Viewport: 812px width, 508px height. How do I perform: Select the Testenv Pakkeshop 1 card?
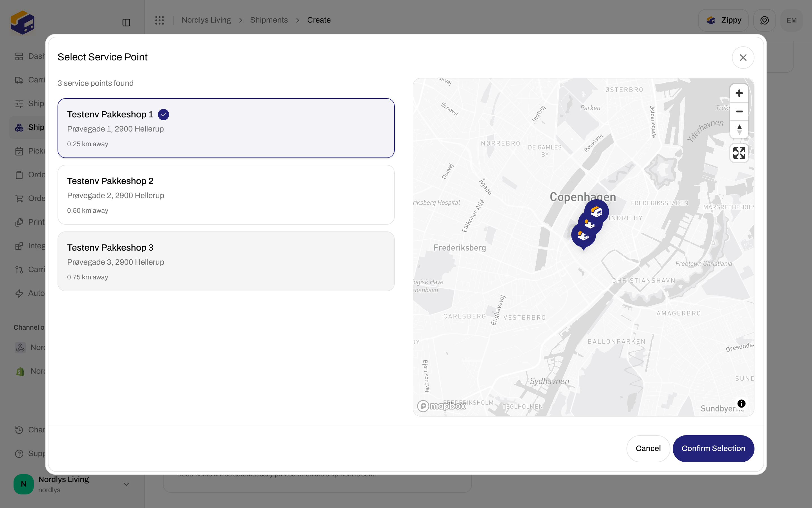(x=226, y=128)
